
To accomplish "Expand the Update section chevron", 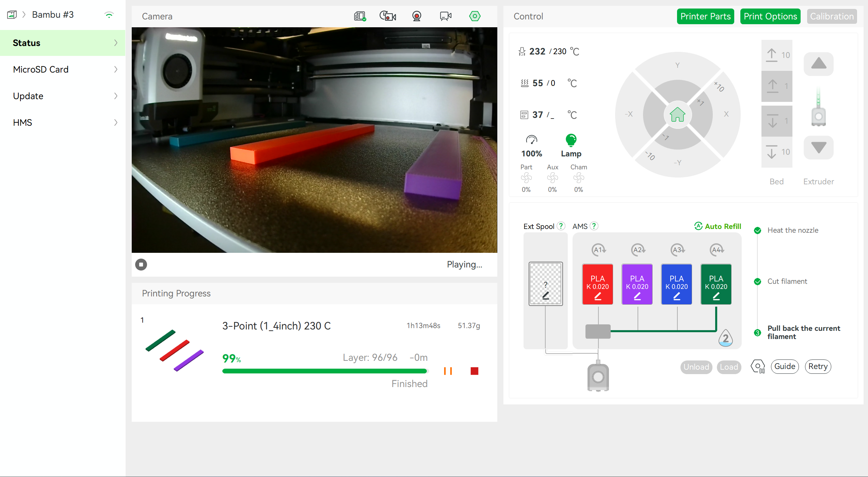I will coord(116,96).
